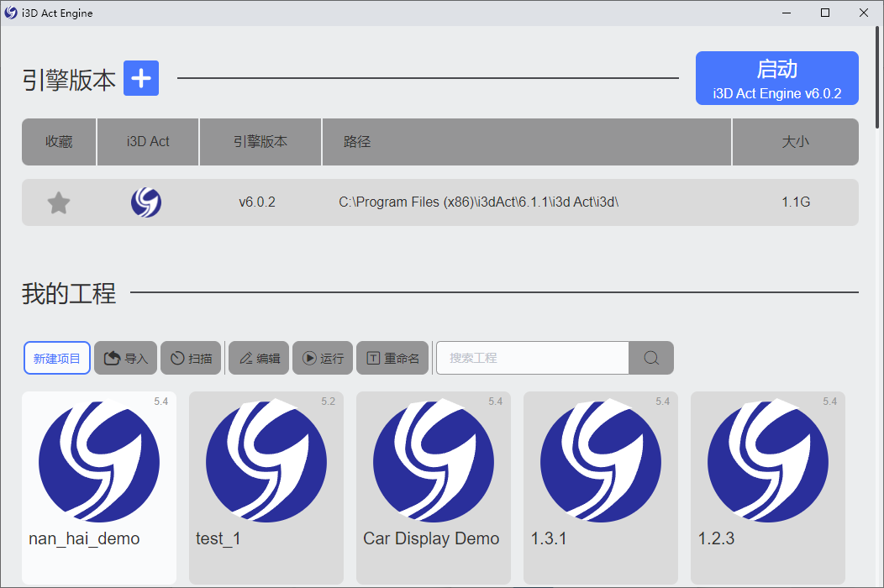Image resolution: width=884 pixels, height=588 pixels.
Task: Focus the 搜索工程 search field
Action: (x=532, y=358)
